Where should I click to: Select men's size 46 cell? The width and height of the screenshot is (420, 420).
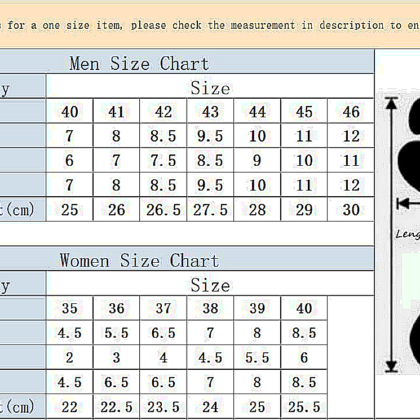[351, 111]
